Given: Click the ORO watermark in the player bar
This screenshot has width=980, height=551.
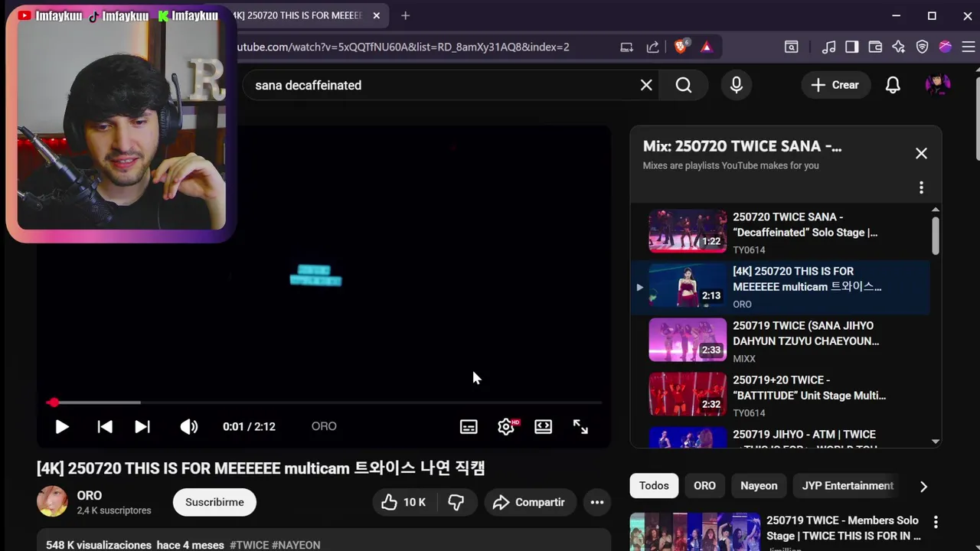Looking at the screenshot, I should pos(324,426).
